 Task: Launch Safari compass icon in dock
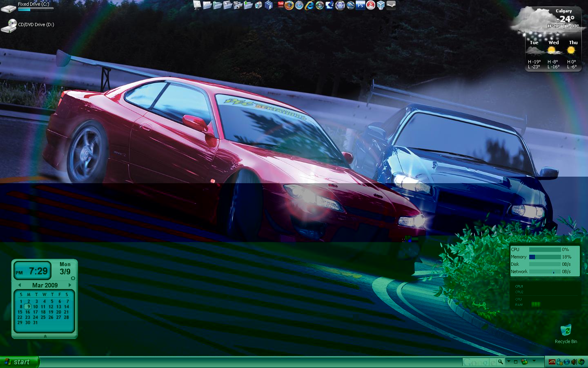click(x=299, y=5)
